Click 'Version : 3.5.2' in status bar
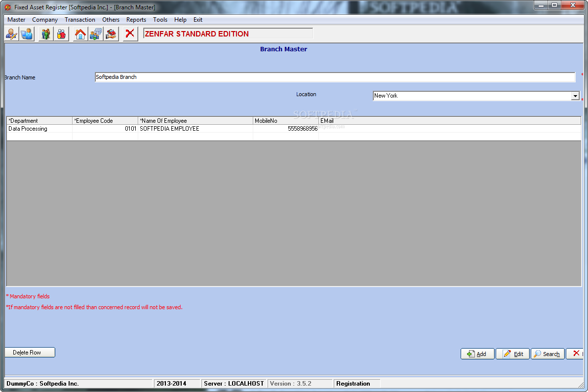 300,384
